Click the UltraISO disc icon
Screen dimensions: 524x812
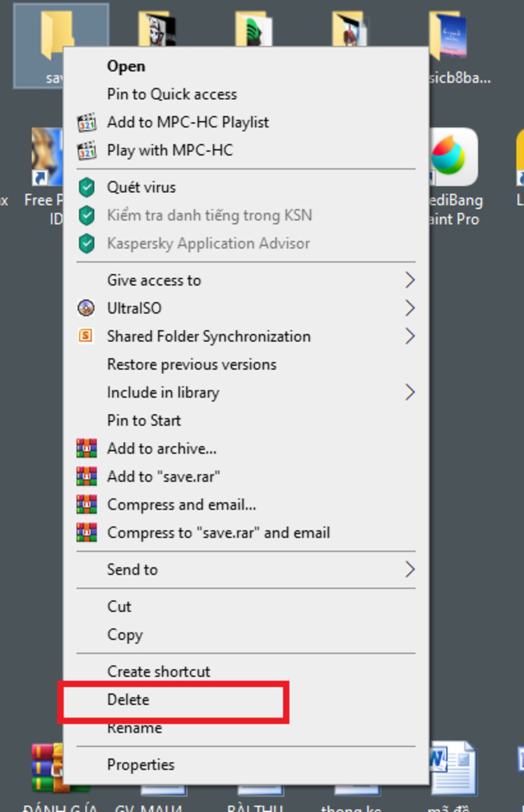[x=86, y=308]
